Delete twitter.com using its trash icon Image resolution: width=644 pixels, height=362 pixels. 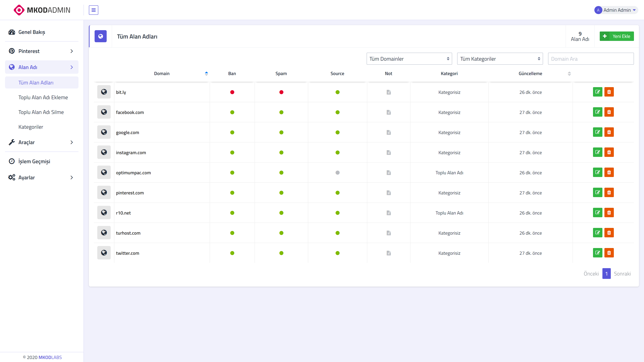point(609,253)
